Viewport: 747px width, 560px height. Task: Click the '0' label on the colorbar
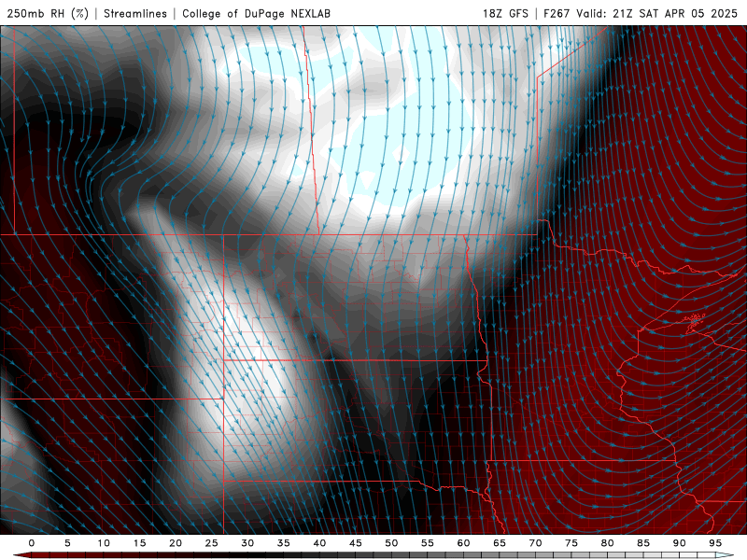(32, 543)
